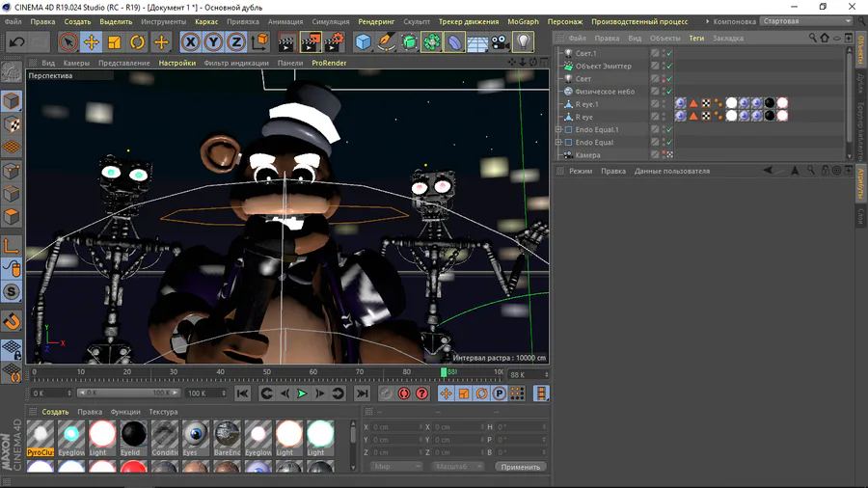The width and height of the screenshot is (868, 488).
Task: Select the Live Selection tool
Action: [68, 42]
